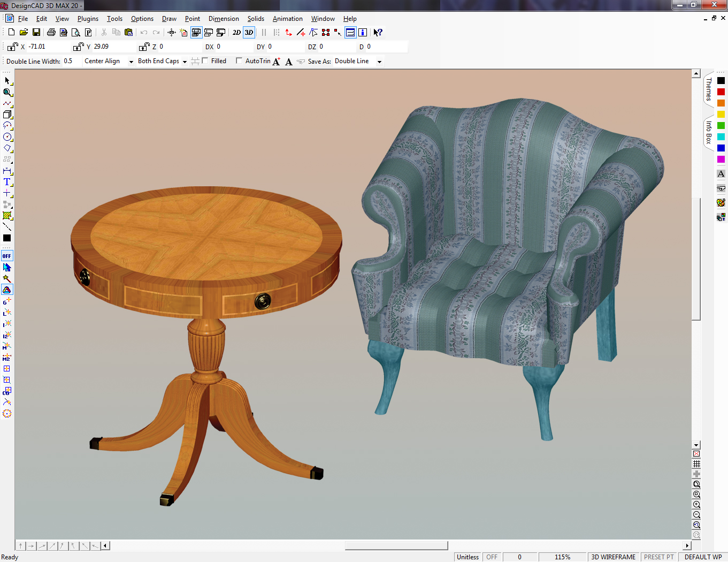Pick the red color swatch
The image size is (728, 562).
pos(721,92)
